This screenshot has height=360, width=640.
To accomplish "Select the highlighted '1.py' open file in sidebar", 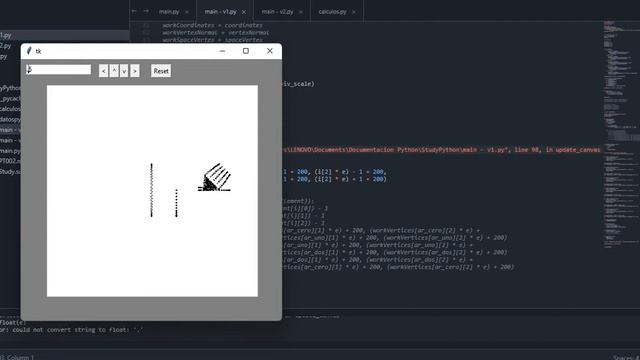I will tap(64, 36).
